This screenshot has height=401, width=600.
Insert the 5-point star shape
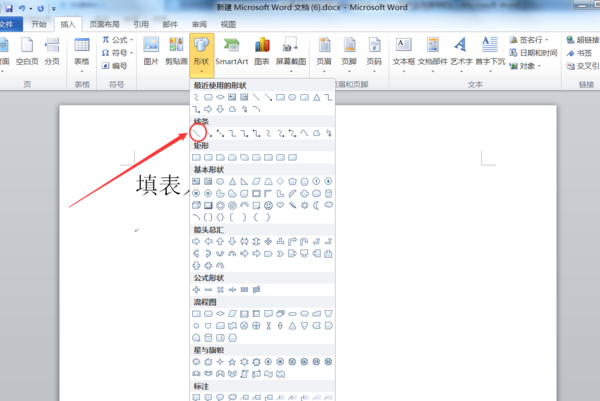click(x=232, y=362)
